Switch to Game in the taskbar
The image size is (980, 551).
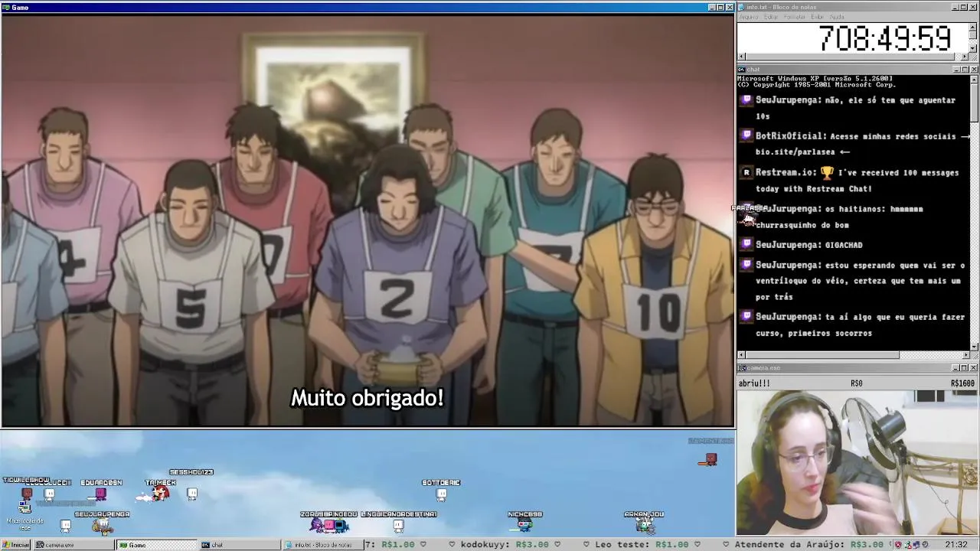coord(156,545)
